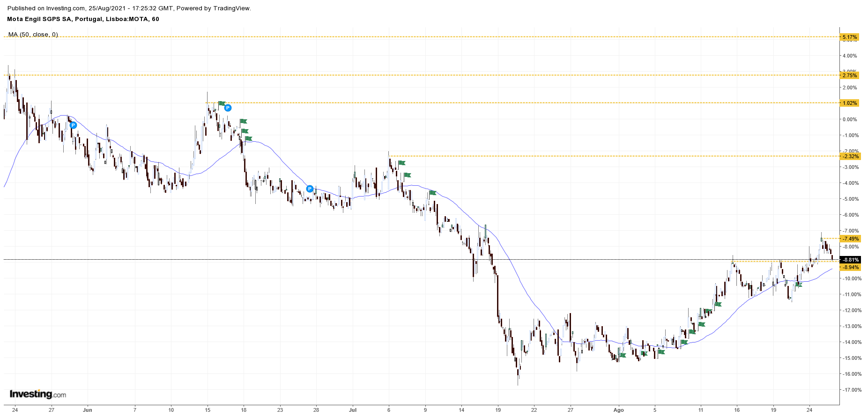This screenshot has height=416, width=868.
Task: Select the yellow 1.02% price level label
Action: pyautogui.click(x=850, y=103)
